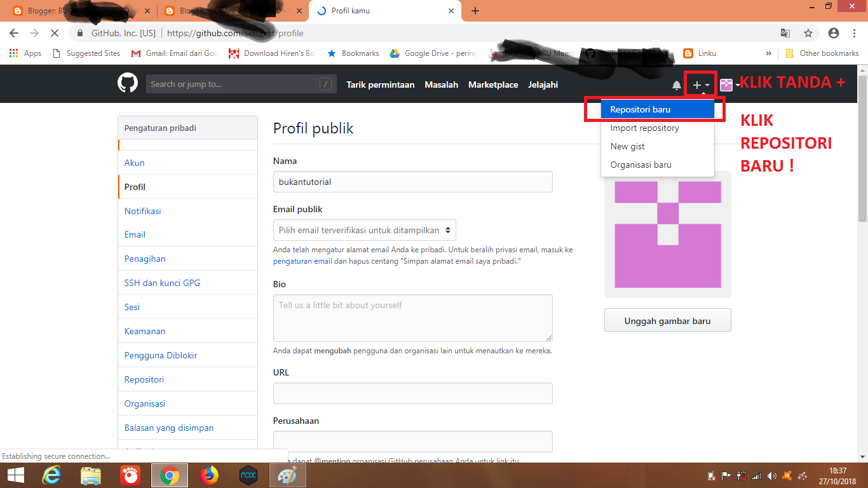Launch Nox from the taskbar
Viewport: 868px width, 488px height.
[x=248, y=475]
